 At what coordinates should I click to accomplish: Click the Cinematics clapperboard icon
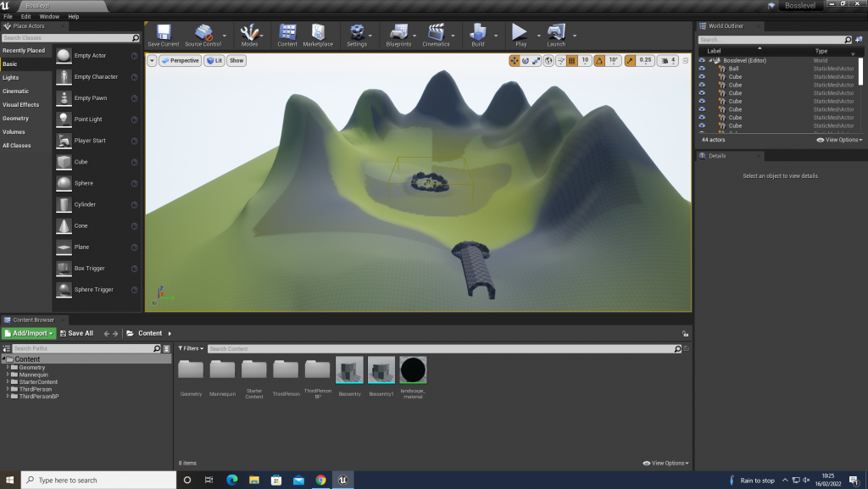click(437, 32)
